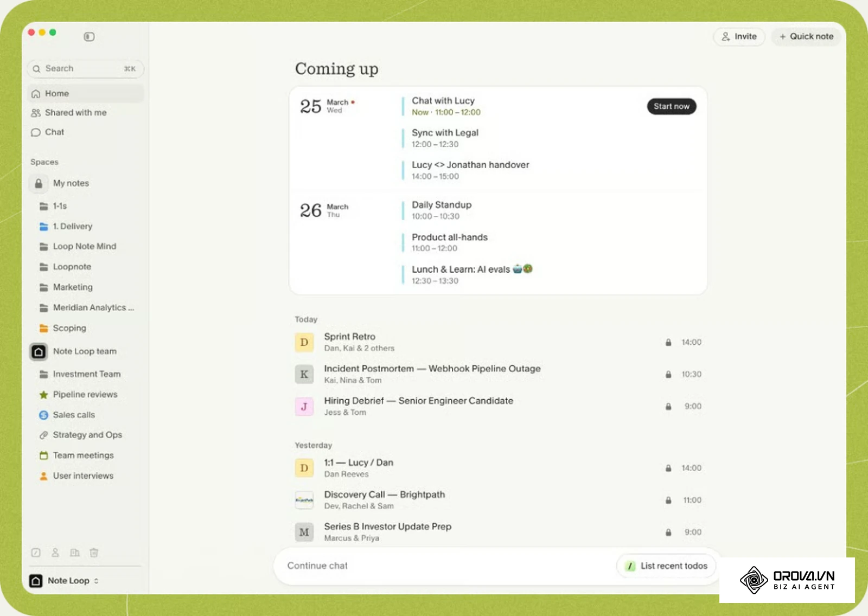Viewport: 868px width, 616px height.
Task: Open Chat in the sidebar
Action: tap(85, 132)
